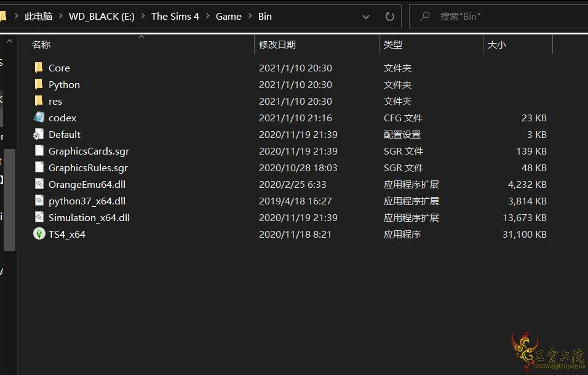
Task: Select the GraphicsCards.sgr file icon
Action: click(x=39, y=150)
